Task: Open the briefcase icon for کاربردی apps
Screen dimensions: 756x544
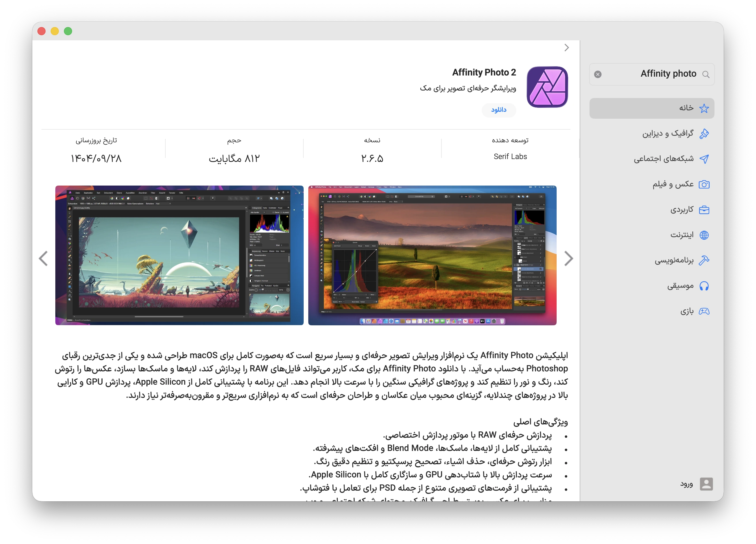Action: tap(705, 210)
